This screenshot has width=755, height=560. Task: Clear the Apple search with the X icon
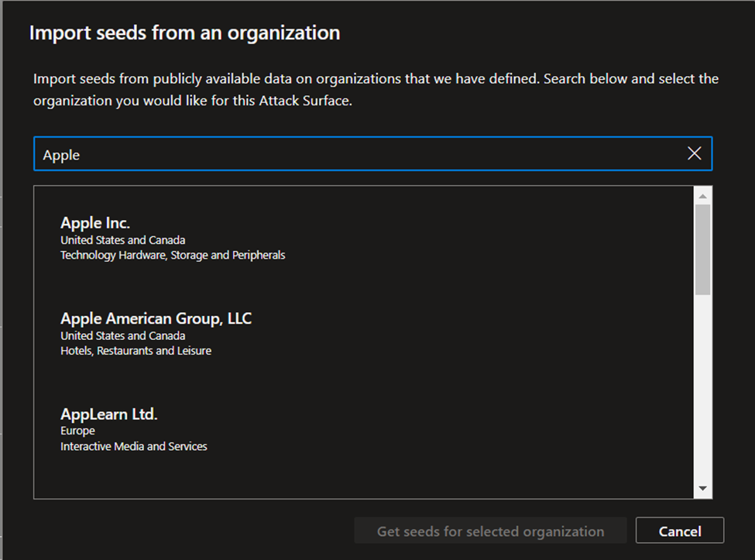tap(694, 153)
